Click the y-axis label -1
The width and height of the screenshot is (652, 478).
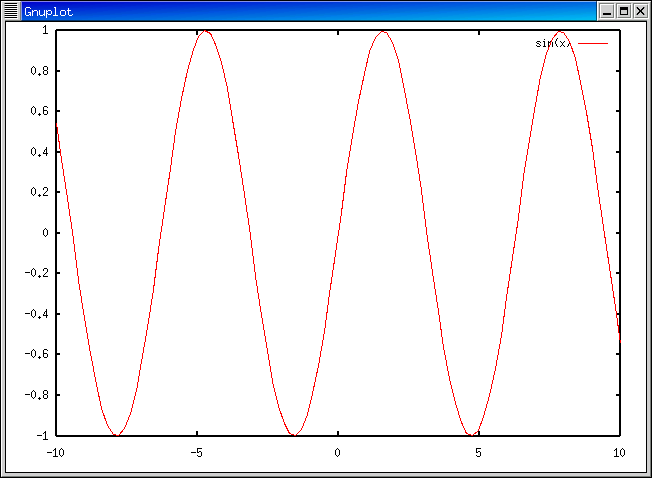pos(42,436)
